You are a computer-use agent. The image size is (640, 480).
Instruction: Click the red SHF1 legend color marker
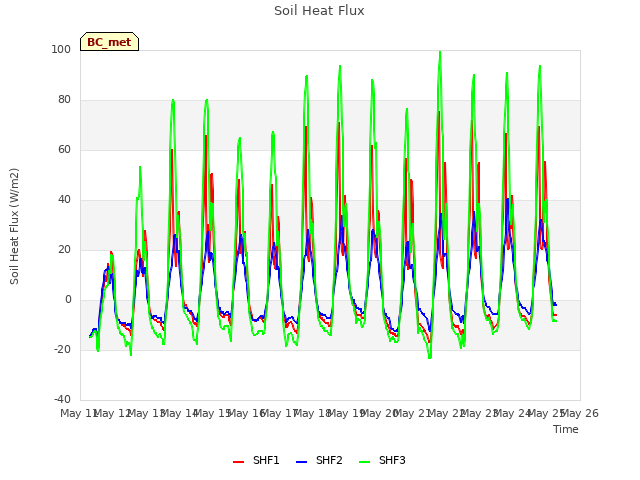click(x=238, y=462)
